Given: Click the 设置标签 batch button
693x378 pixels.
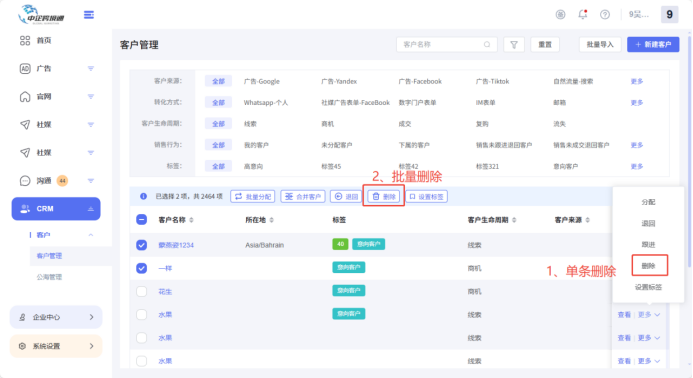Looking at the screenshot, I should tap(426, 197).
